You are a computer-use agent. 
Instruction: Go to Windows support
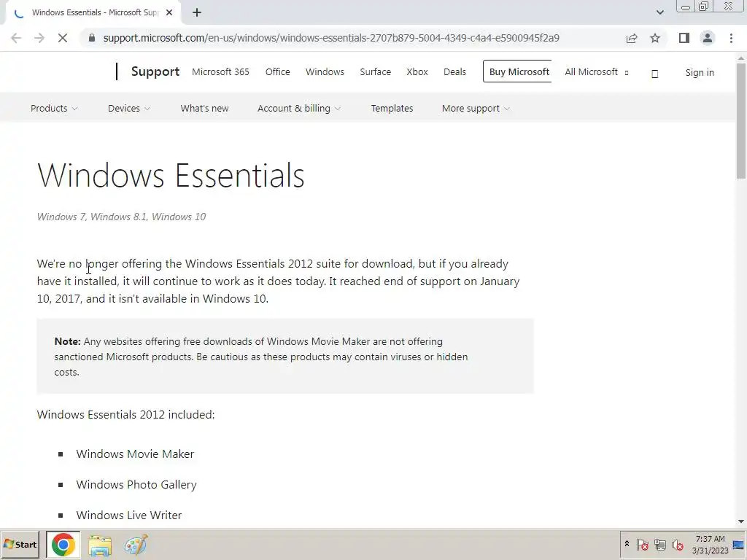pyautogui.click(x=325, y=72)
